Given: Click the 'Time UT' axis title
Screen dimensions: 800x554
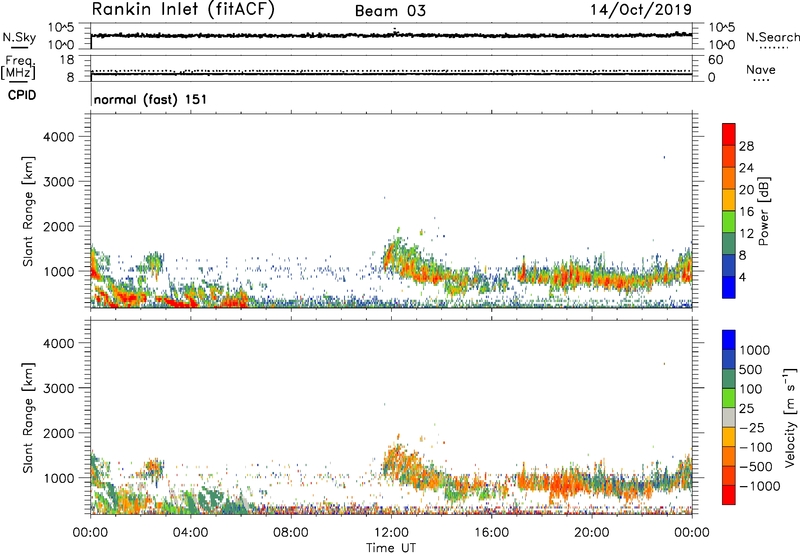Looking at the screenshot, I should 391,548.
